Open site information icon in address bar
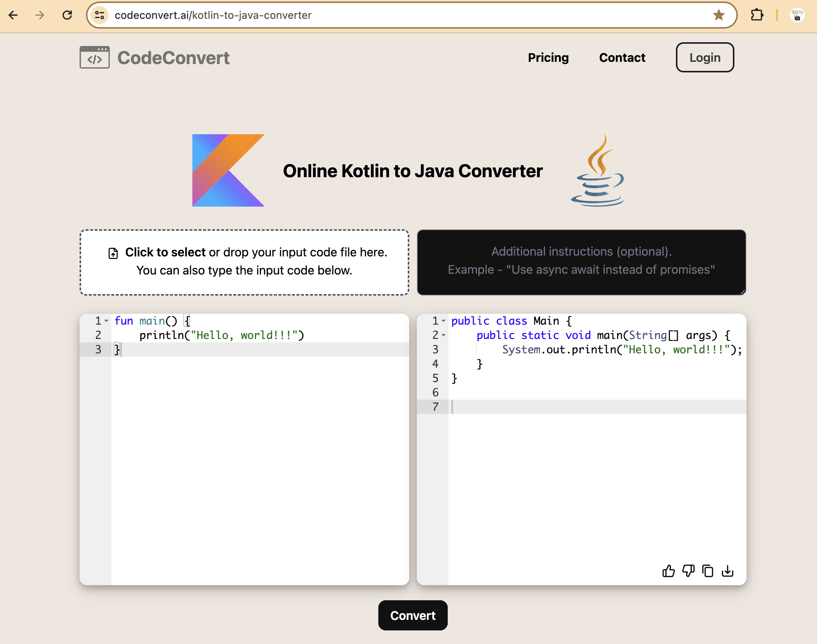 coord(100,15)
